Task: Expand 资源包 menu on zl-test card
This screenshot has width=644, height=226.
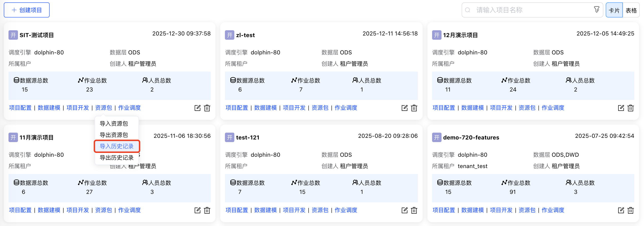Action: pos(320,108)
